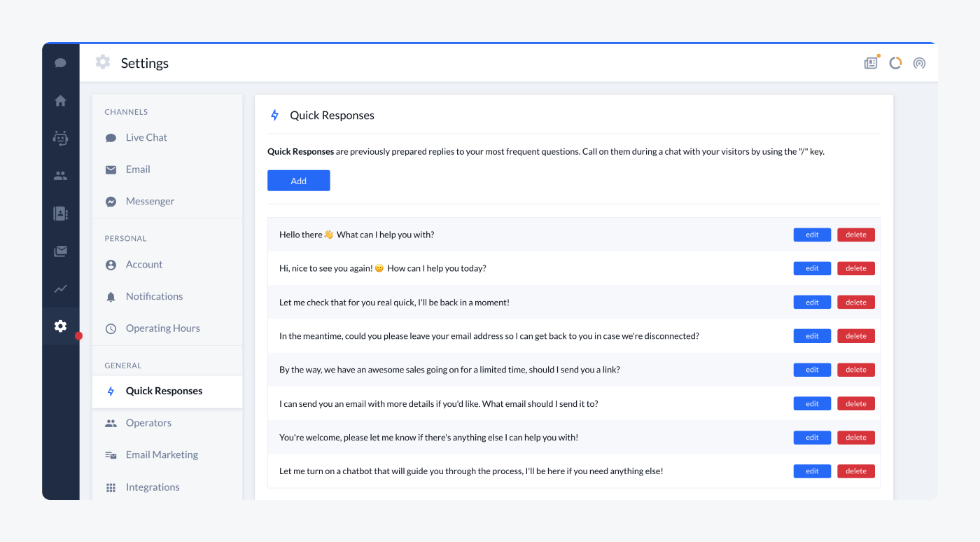This screenshot has height=542, width=980.
Task: Open the live visitors broadcast icon
Action: click(919, 62)
